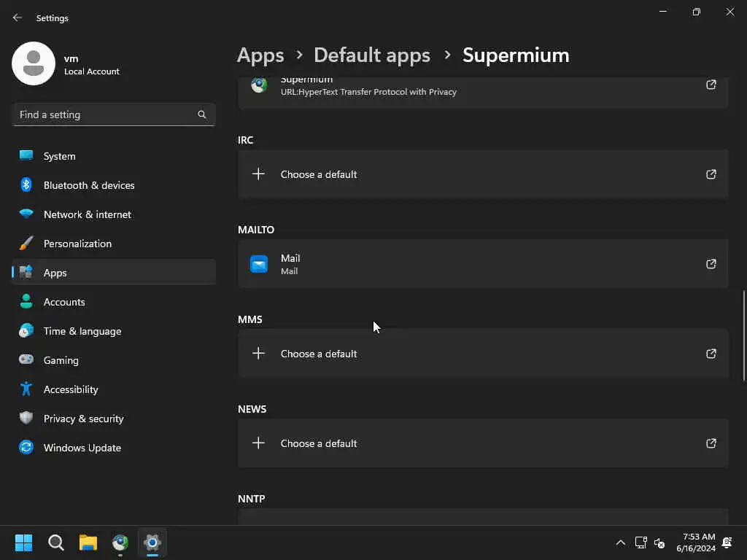Open external link icon on NEWS row

tap(711, 443)
